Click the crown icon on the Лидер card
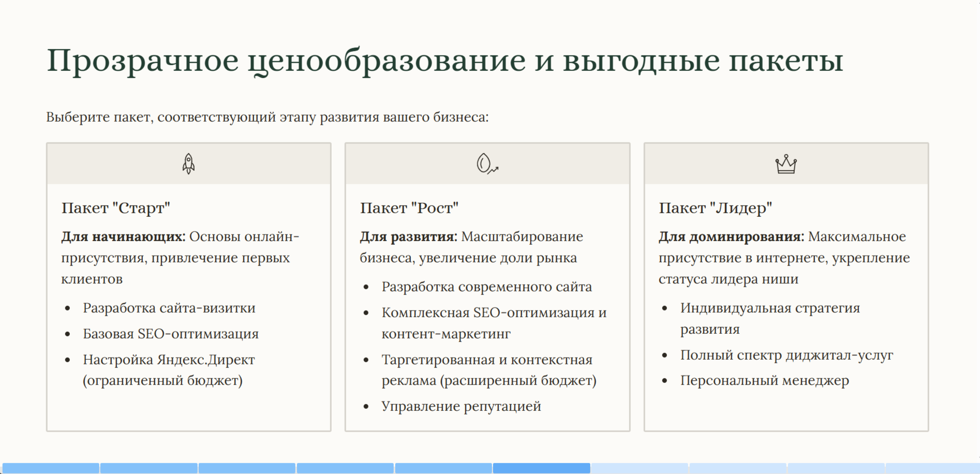Viewport: 980px width, 474px height. (785, 165)
